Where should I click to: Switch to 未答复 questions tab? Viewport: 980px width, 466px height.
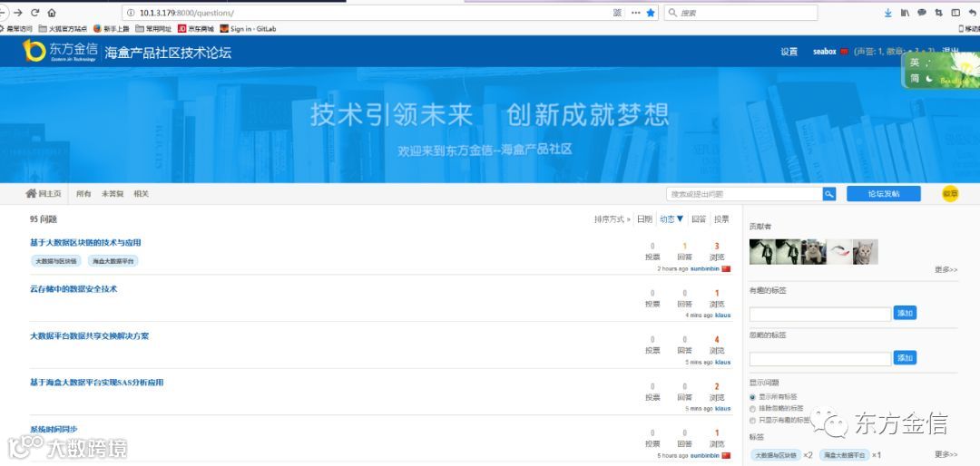tap(113, 194)
